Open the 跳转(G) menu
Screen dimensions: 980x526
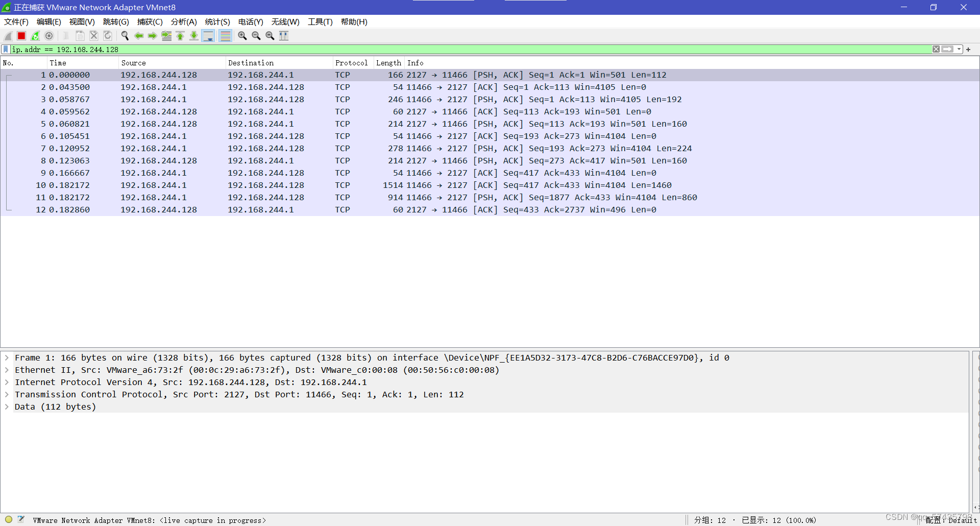point(116,22)
